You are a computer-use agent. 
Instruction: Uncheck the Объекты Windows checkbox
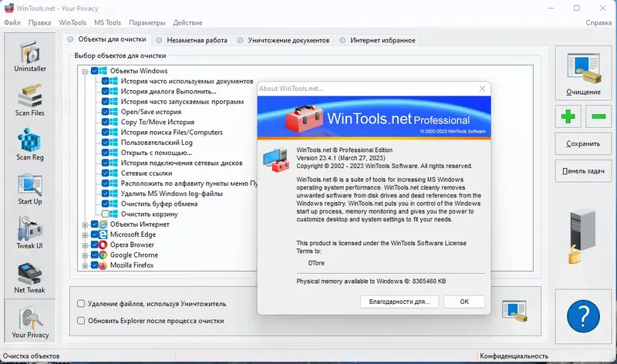[94, 71]
